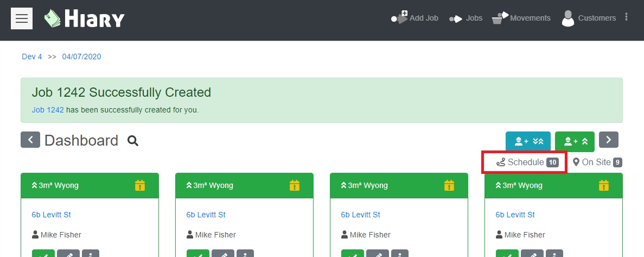The image size is (644, 257).
Task: Click the 04/07/2020 date breadcrumb
Action: (81, 57)
